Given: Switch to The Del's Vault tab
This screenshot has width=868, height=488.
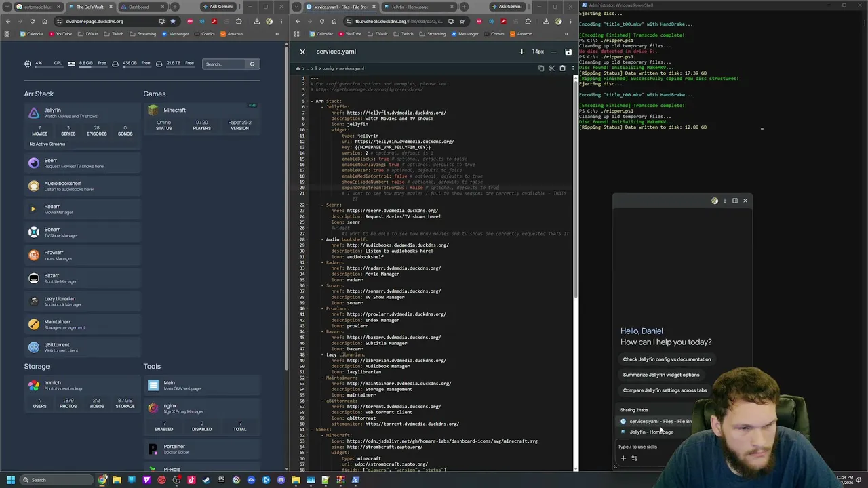Looking at the screenshot, I should point(92,7).
